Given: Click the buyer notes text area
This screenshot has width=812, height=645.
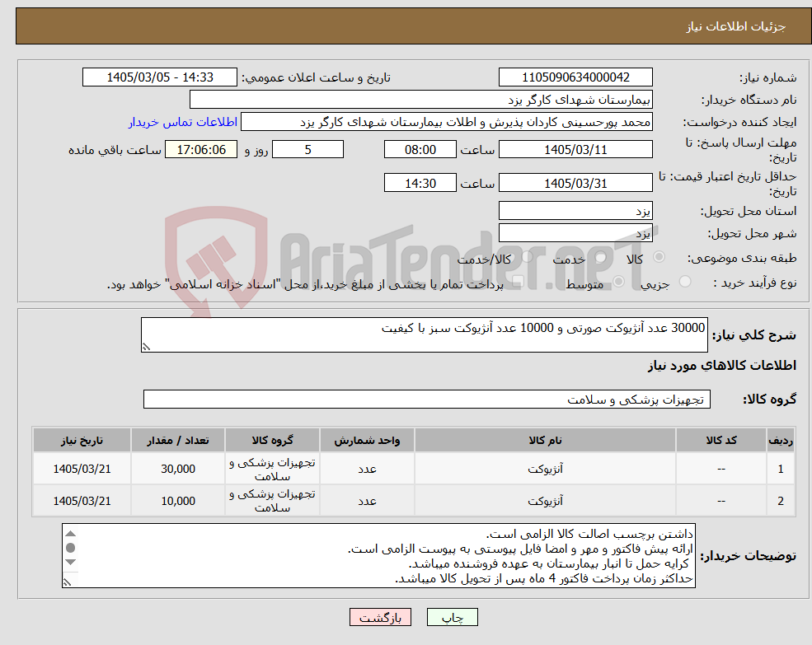Looking at the screenshot, I should pos(378,555).
